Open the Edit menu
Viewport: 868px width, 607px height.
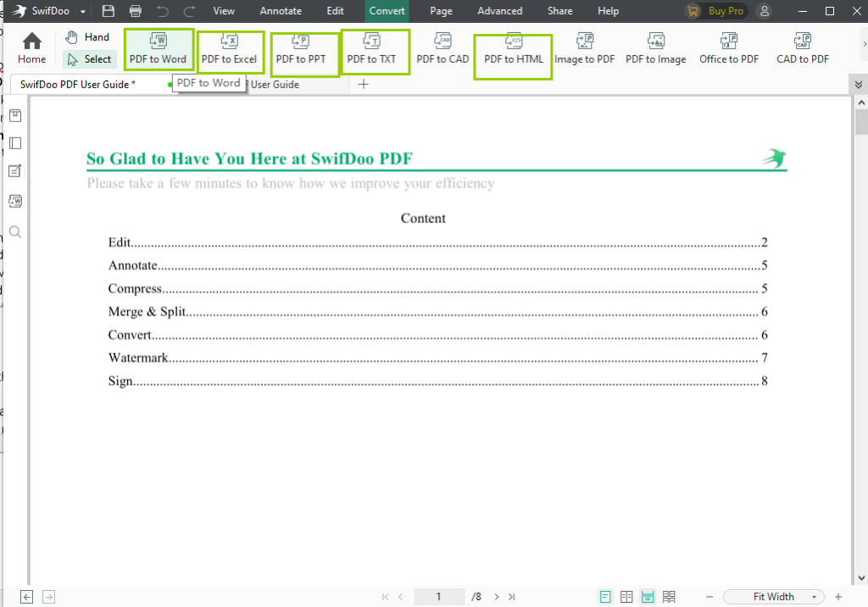click(x=336, y=11)
